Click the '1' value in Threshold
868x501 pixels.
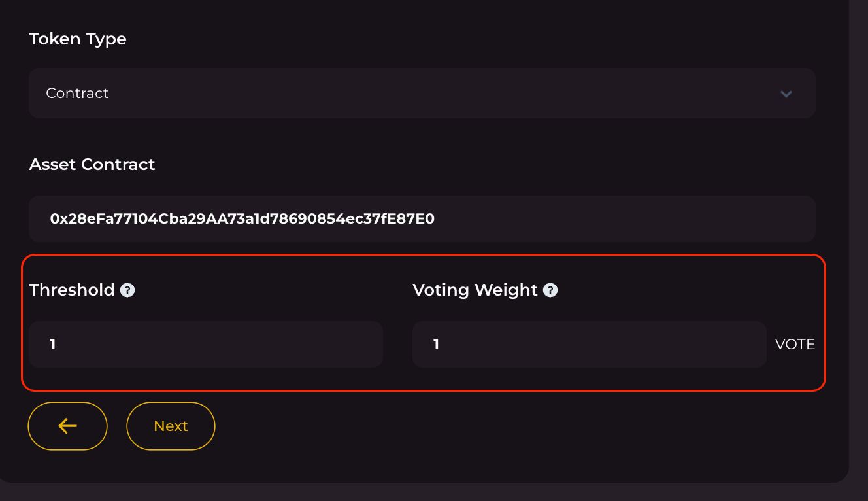53,344
